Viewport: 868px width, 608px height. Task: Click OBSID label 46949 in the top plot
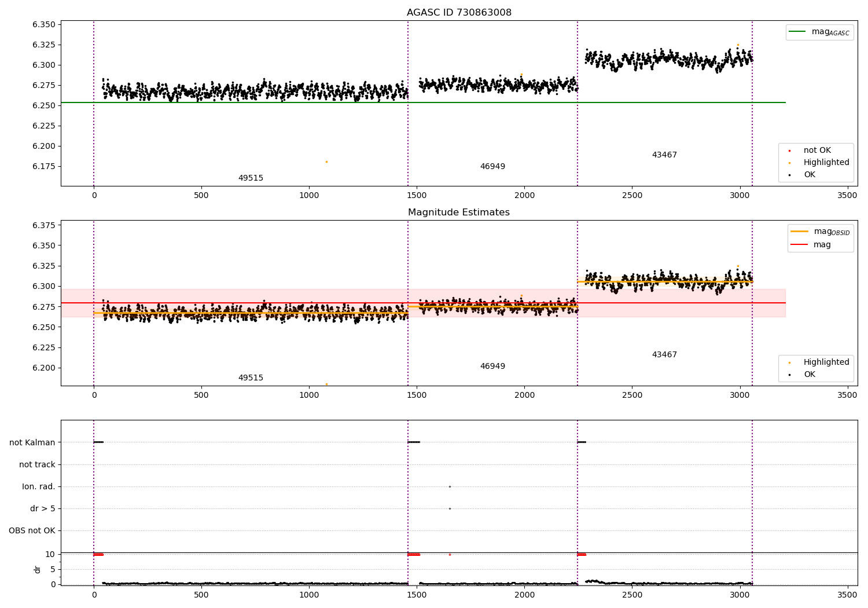click(492, 167)
